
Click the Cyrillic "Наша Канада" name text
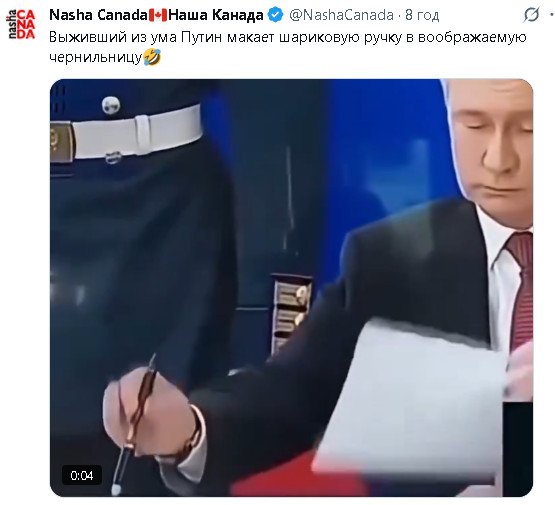point(216,15)
